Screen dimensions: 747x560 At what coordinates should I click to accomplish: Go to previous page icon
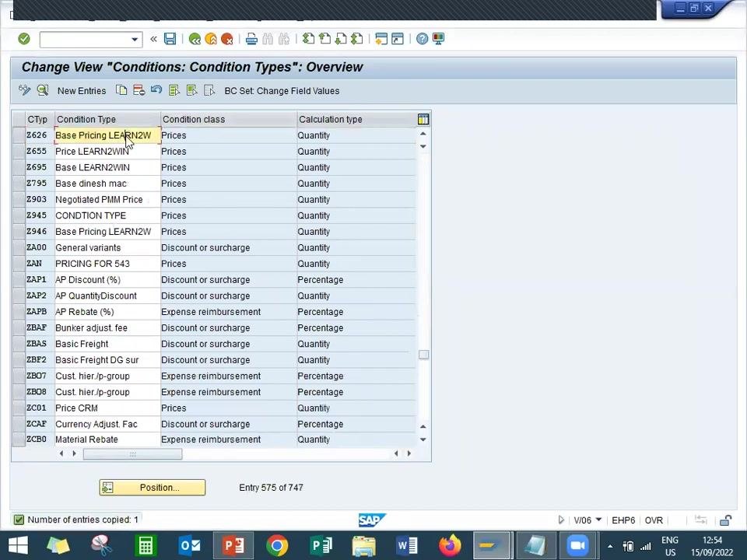325,39
